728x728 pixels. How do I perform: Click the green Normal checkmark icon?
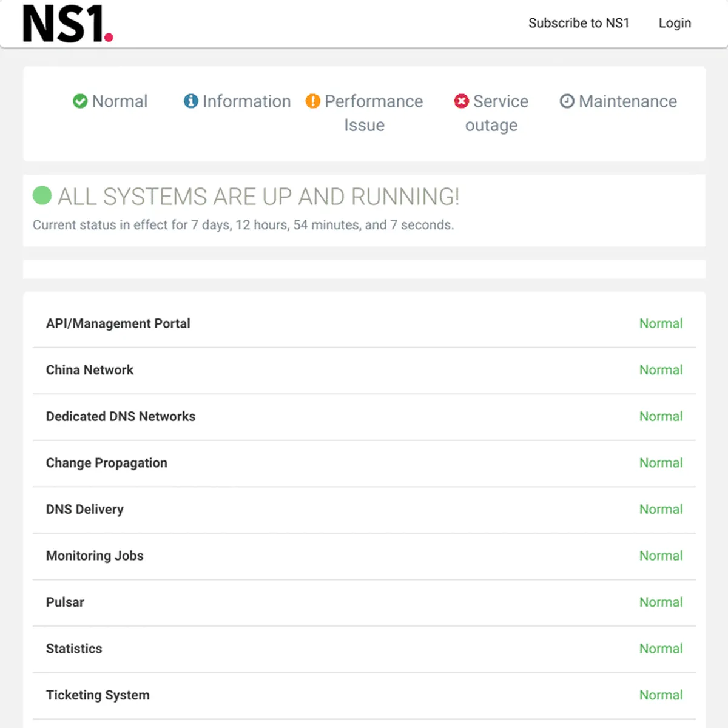(80, 101)
